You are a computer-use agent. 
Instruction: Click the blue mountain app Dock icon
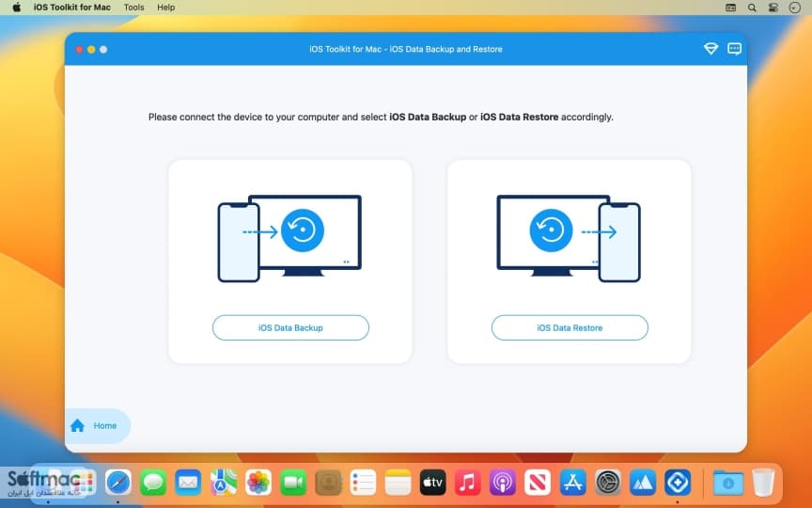pyautogui.click(x=643, y=483)
